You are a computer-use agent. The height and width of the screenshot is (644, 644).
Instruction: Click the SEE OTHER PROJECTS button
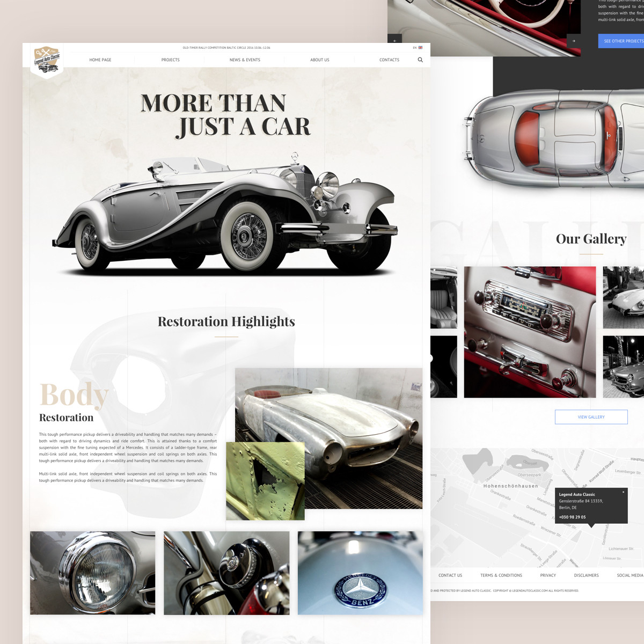coord(621,41)
